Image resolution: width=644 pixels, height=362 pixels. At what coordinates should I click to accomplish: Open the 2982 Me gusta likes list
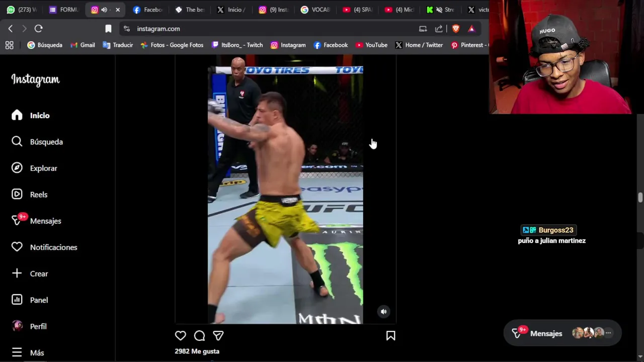tap(197, 351)
